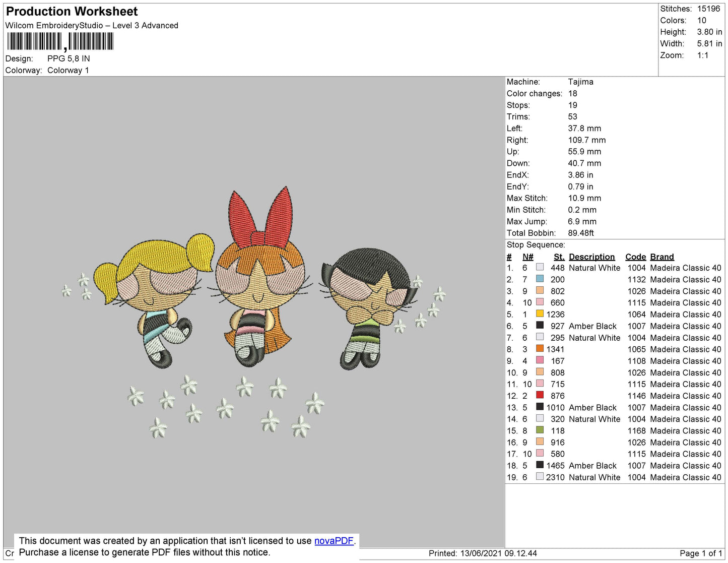Click the Brand column header

[661, 257]
